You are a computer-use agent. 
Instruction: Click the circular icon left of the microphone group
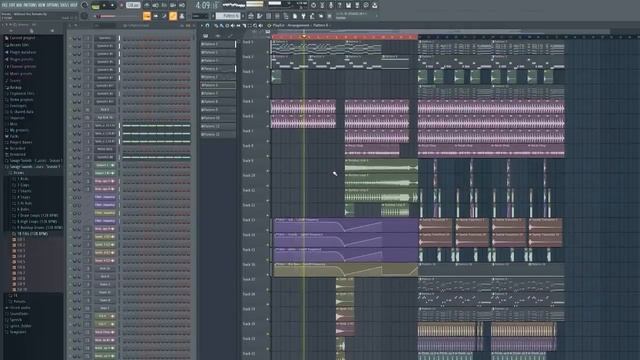click(x=313, y=5)
